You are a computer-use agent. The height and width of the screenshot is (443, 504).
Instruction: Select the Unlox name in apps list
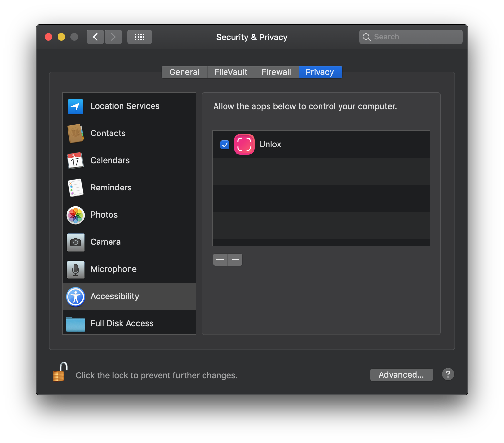(270, 144)
